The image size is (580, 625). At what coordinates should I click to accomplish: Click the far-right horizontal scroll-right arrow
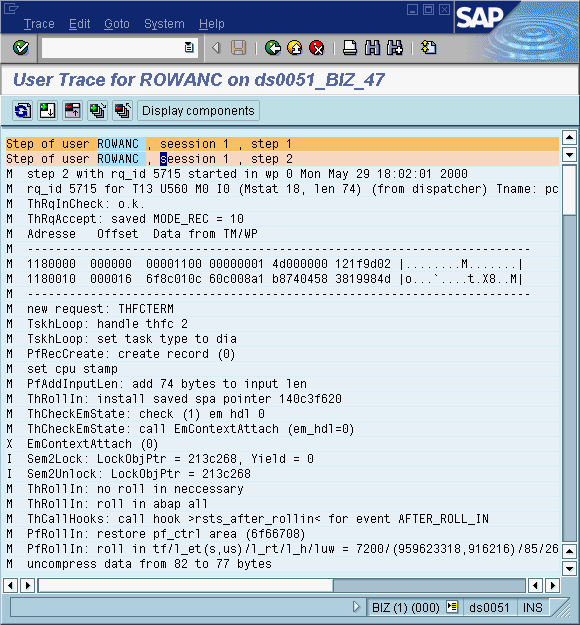pos(552,586)
